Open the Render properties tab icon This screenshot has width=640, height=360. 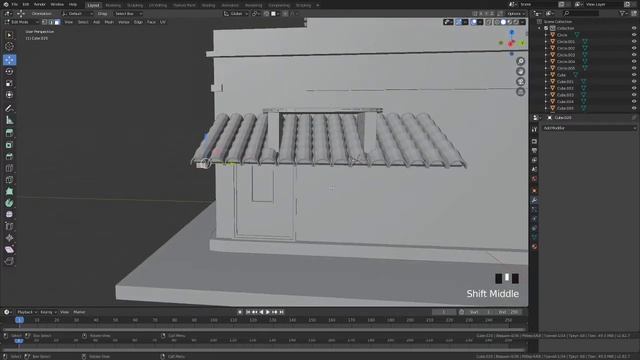click(534, 141)
